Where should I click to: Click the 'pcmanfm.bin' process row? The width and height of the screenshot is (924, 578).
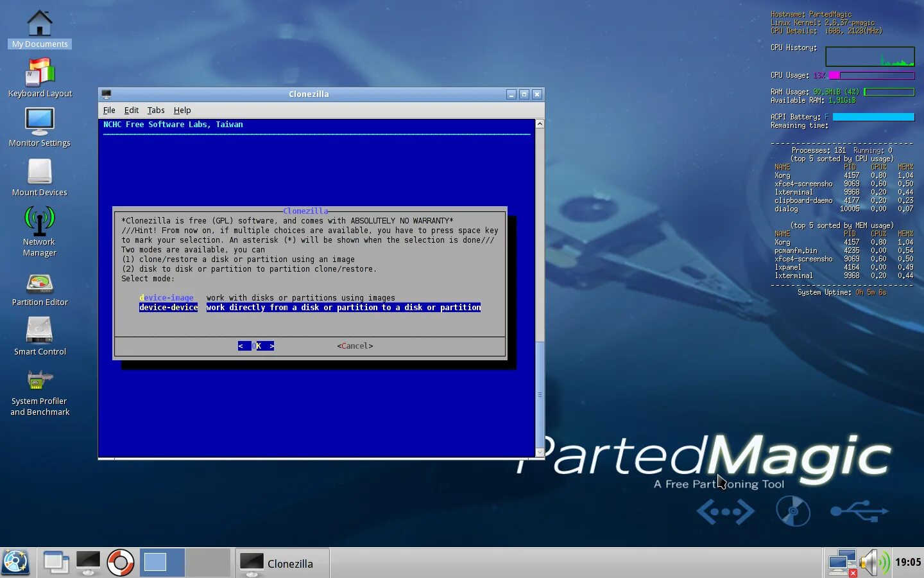843,250
